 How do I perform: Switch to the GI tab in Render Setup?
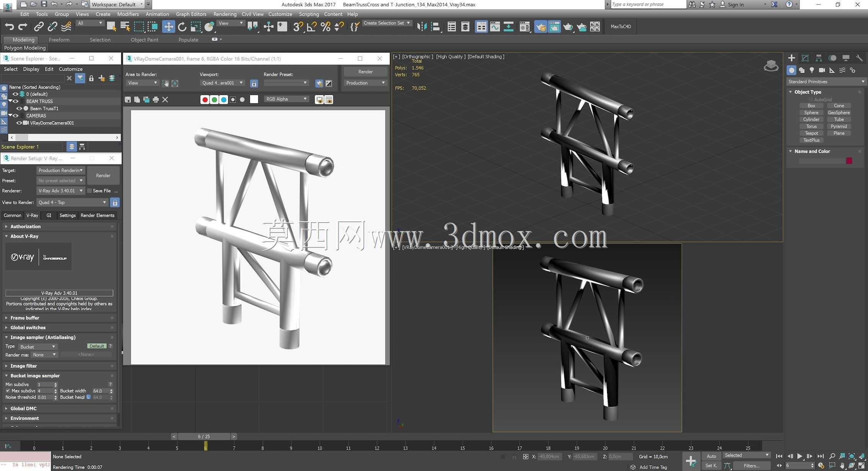pos(49,215)
